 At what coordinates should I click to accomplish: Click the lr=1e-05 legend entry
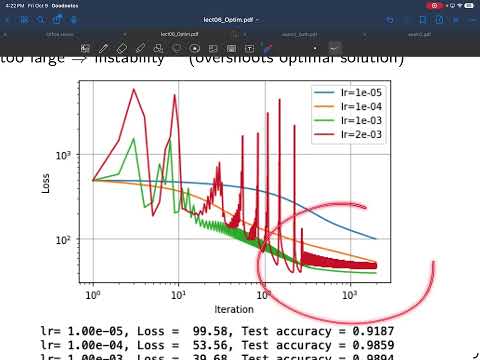[348, 92]
